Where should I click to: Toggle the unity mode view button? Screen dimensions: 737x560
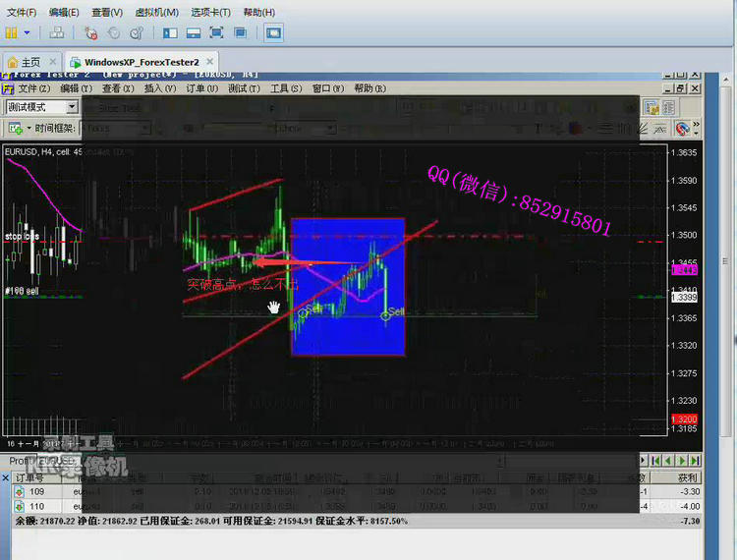click(240, 32)
